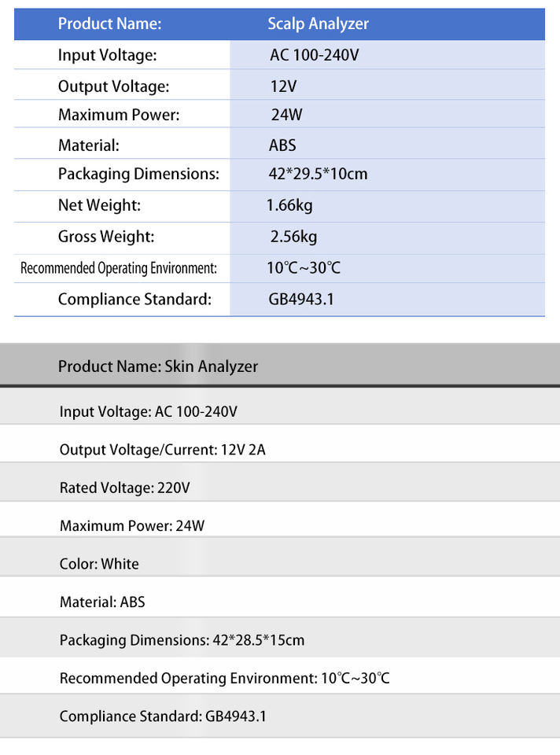Select the 1.66kg net weight value
The width and height of the screenshot is (560, 755).
pyautogui.click(x=291, y=205)
